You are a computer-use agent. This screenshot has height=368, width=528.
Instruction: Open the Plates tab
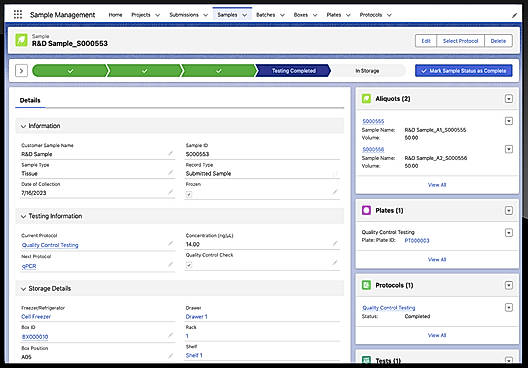coord(334,15)
